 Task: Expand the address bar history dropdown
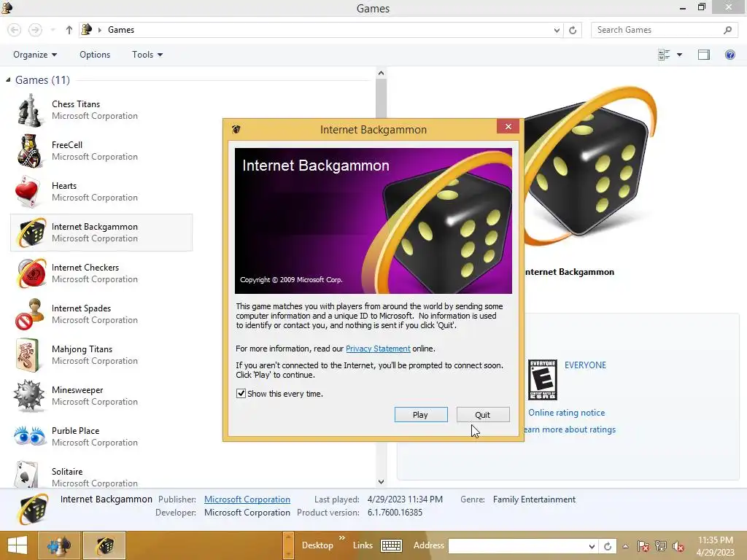click(x=557, y=30)
